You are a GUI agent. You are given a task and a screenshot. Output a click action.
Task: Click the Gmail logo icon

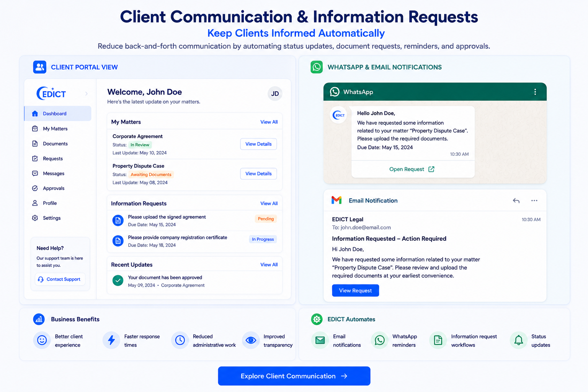point(336,200)
